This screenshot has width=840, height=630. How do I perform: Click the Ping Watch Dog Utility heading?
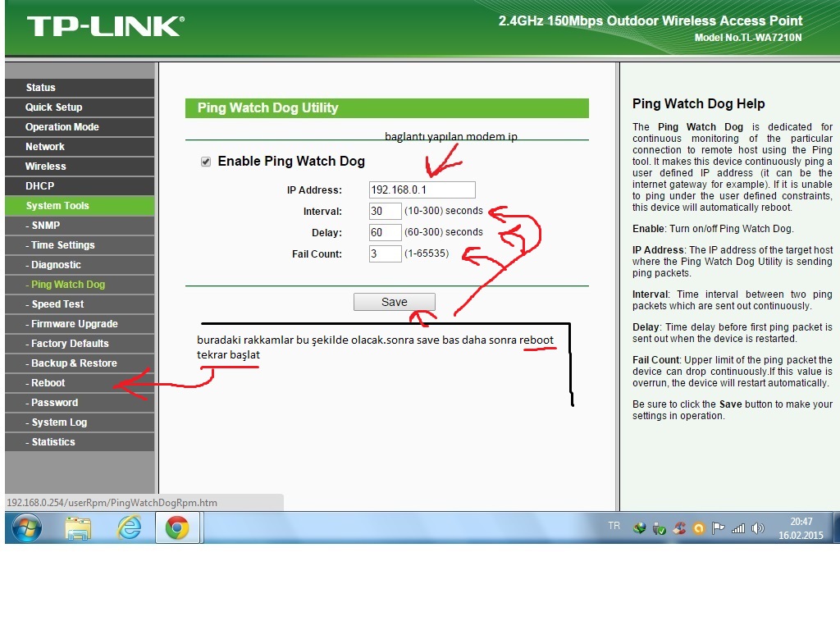tap(268, 107)
